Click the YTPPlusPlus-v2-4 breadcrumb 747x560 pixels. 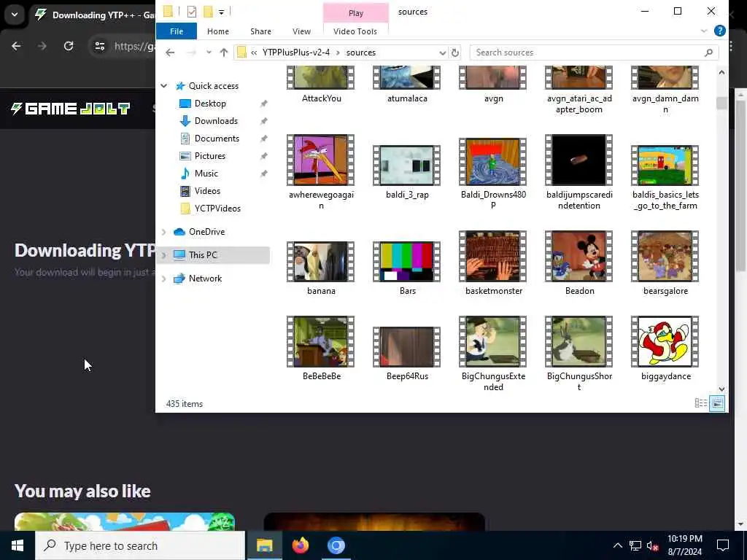pyautogui.click(x=296, y=52)
